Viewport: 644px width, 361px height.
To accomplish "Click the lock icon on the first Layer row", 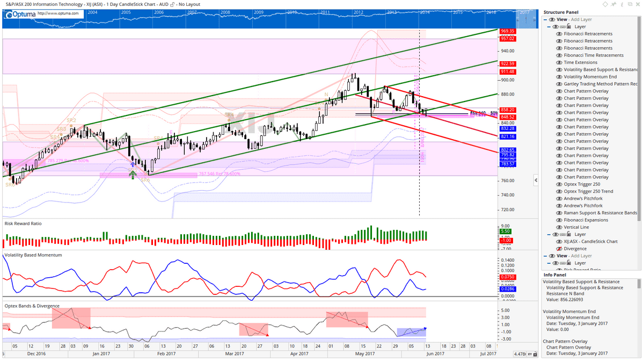I will 570,26.
